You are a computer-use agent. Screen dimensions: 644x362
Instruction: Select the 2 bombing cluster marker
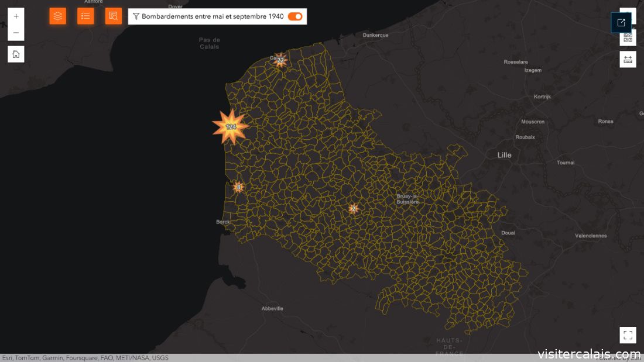(x=353, y=209)
